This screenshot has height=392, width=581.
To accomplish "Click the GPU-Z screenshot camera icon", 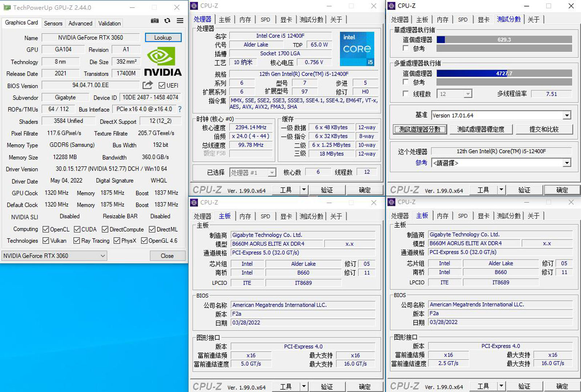I will (155, 21).
